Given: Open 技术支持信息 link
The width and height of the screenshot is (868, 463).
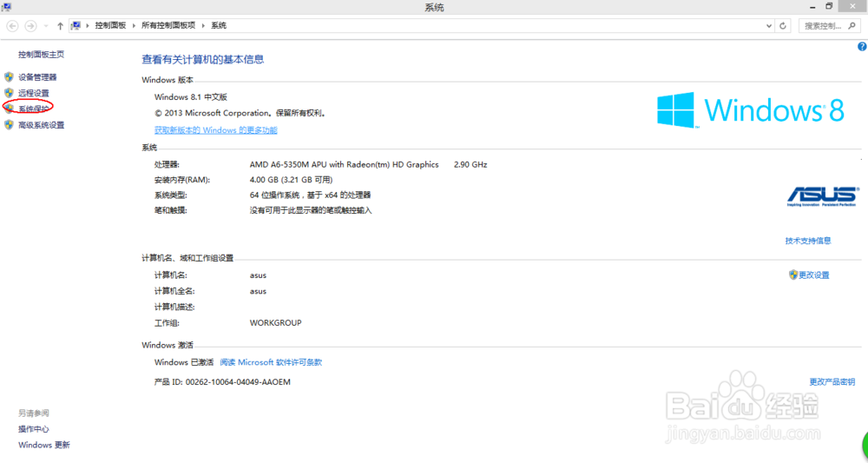Looking at the screenshot, I should [x=808, y=241].
